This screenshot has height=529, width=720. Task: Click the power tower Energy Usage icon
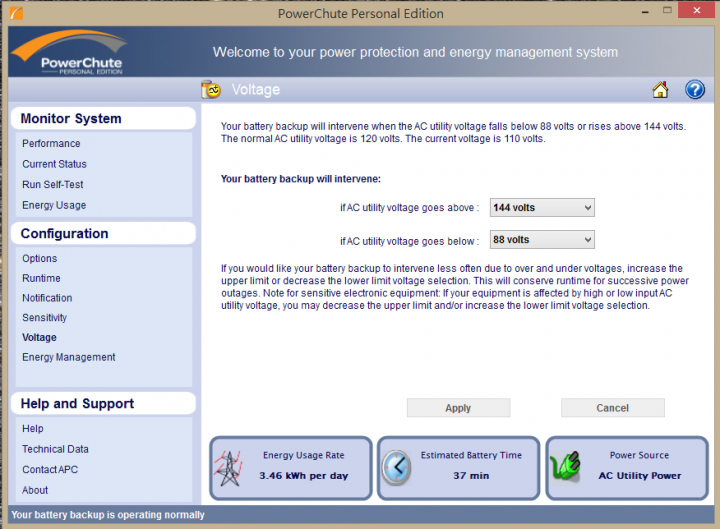coord(228,468)
